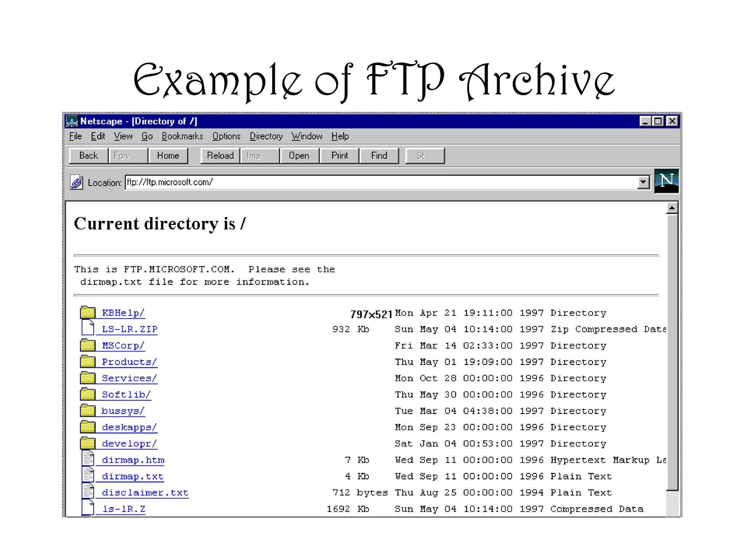Viewport: 747px width, 560px height.
Task: Click the greyed Stop button
Action: point(425,156)
